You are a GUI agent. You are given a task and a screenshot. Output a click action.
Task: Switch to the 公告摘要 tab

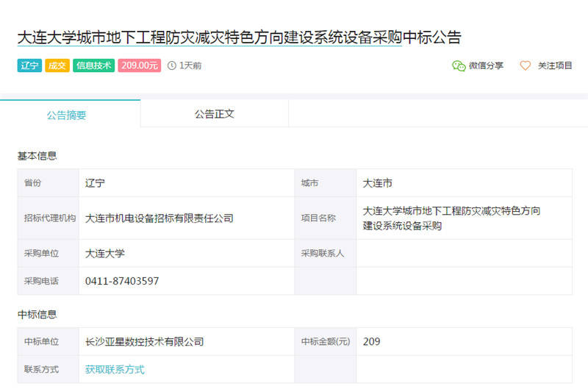coord(67,115)
